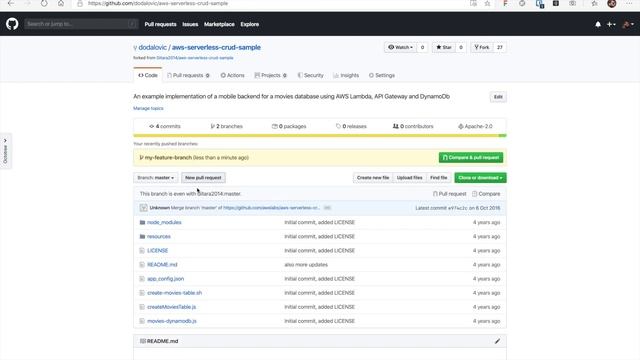Open the browser profile avatar
This screenshot has height=360, width=640.
(611, 4)
